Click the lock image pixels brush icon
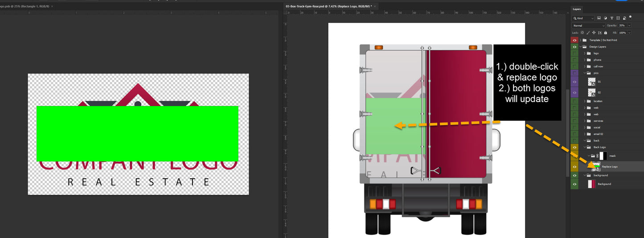Image resolution: width=644 pixels, height=238 pixels. (589, 33)
